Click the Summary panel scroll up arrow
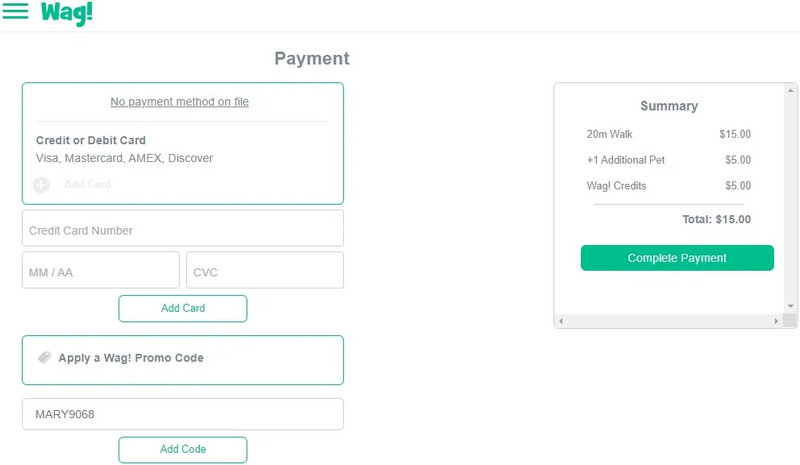800x465 pixels. (x=790, y=90)
